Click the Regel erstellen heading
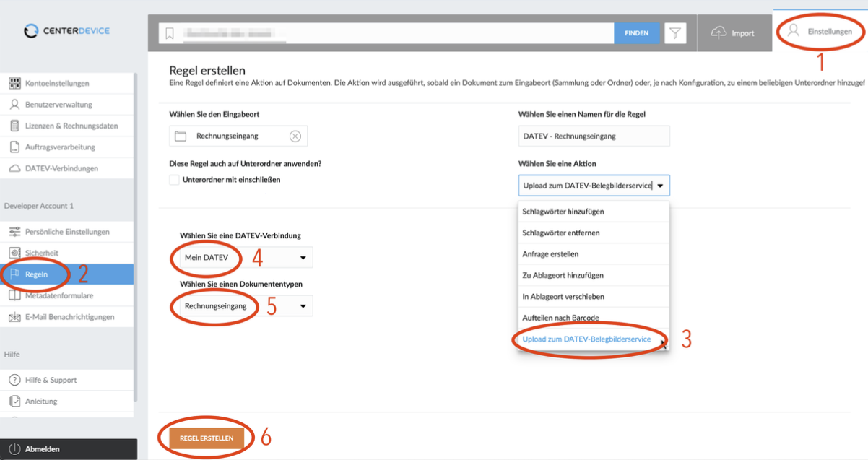 (207, 71)
